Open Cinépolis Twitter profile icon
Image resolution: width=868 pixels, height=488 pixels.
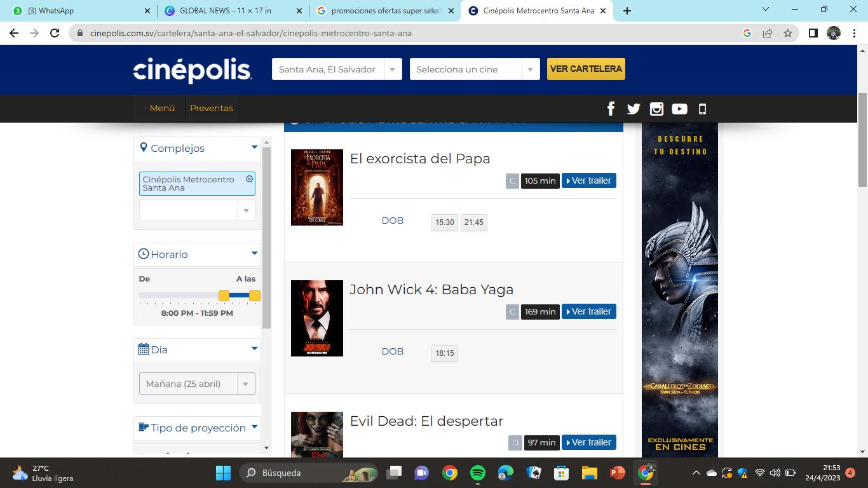[x=634, y=109]
